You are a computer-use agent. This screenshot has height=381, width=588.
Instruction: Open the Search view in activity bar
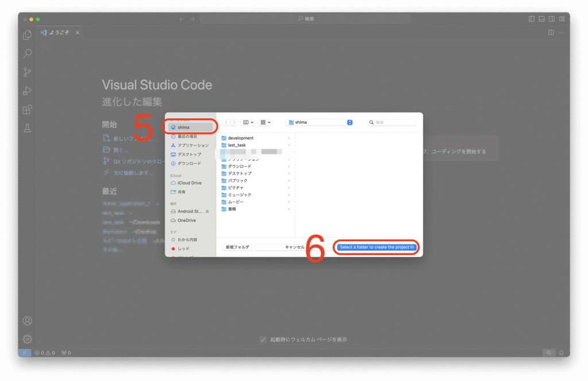(x=28, y=53)
